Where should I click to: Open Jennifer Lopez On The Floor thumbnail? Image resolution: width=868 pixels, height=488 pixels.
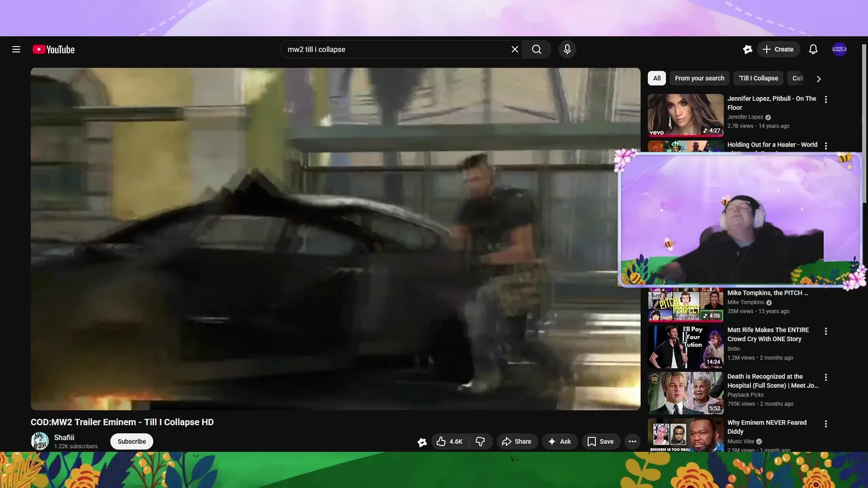[686, 115]
